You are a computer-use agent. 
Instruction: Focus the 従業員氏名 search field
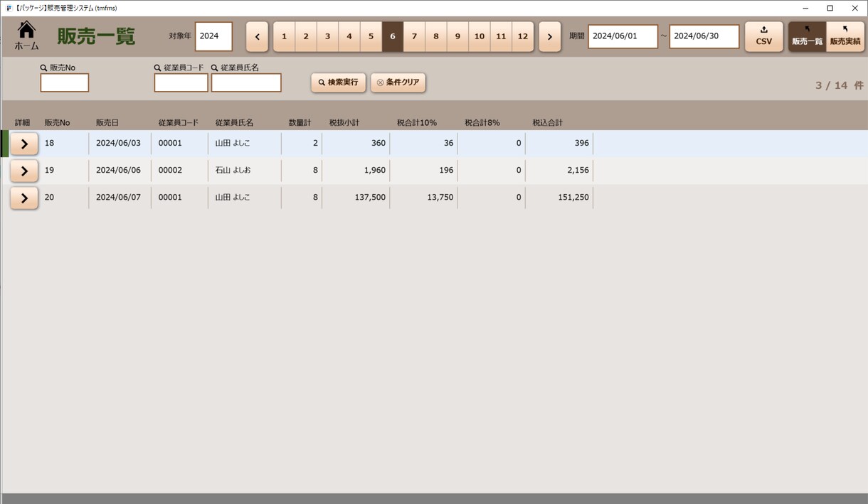coord(246,82)
